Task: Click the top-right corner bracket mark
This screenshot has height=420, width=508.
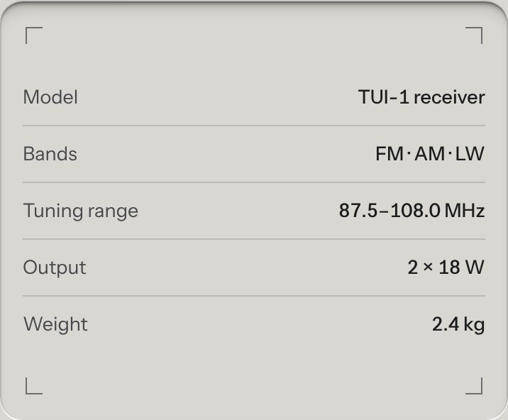Action: (x=474, y=35)
